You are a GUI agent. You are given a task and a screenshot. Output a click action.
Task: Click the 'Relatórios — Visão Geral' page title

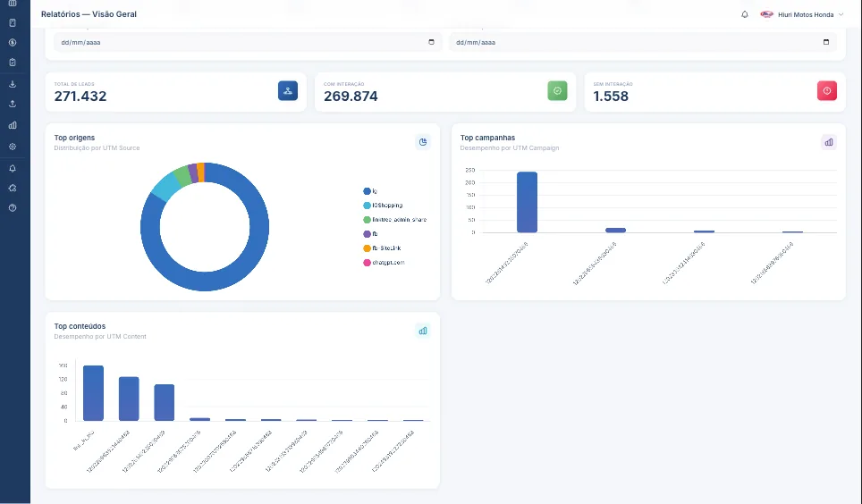coord(89,14)
